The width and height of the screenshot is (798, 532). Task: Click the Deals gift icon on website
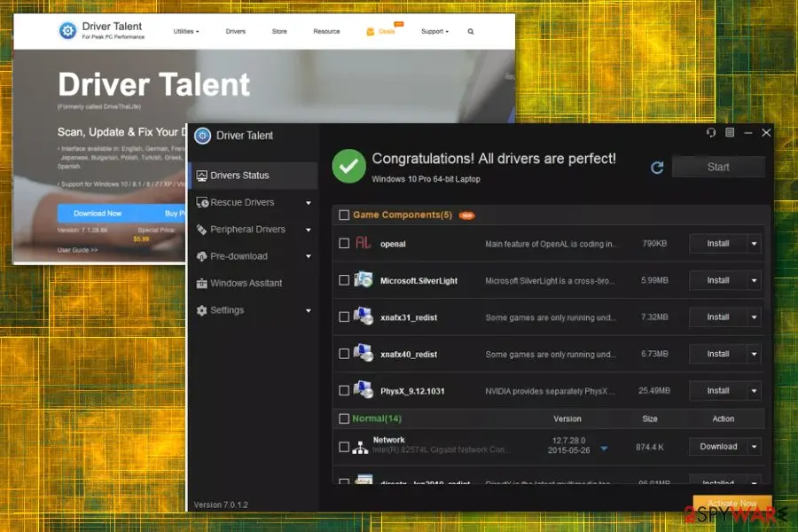click(x=371, y=32)
